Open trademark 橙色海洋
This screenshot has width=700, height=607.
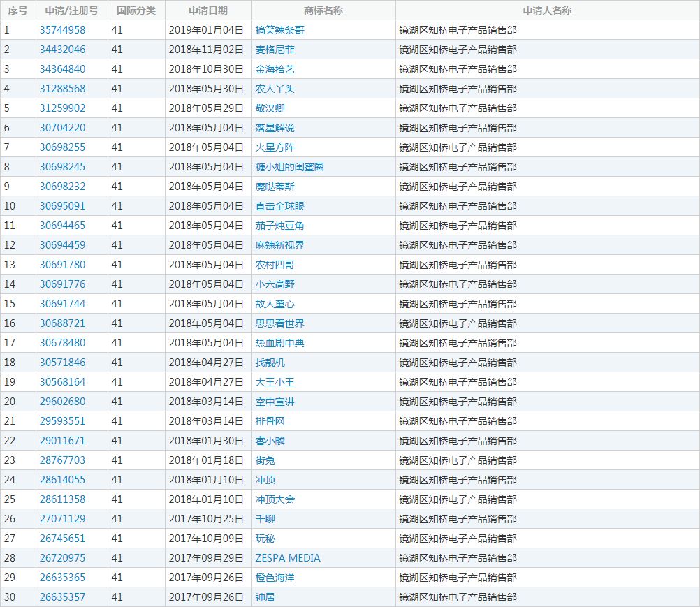(275, 578)
